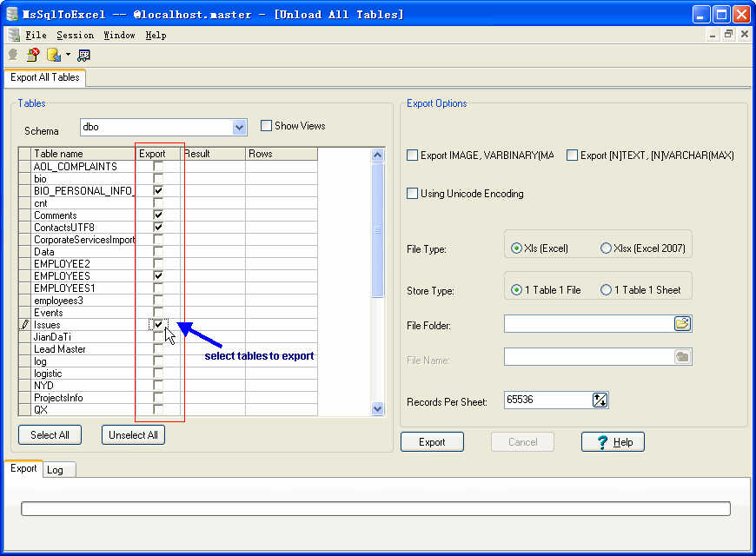The width and height of the screenshot is (756, 556).
Task: Restore the inner child window
Action: pos(728,34)
